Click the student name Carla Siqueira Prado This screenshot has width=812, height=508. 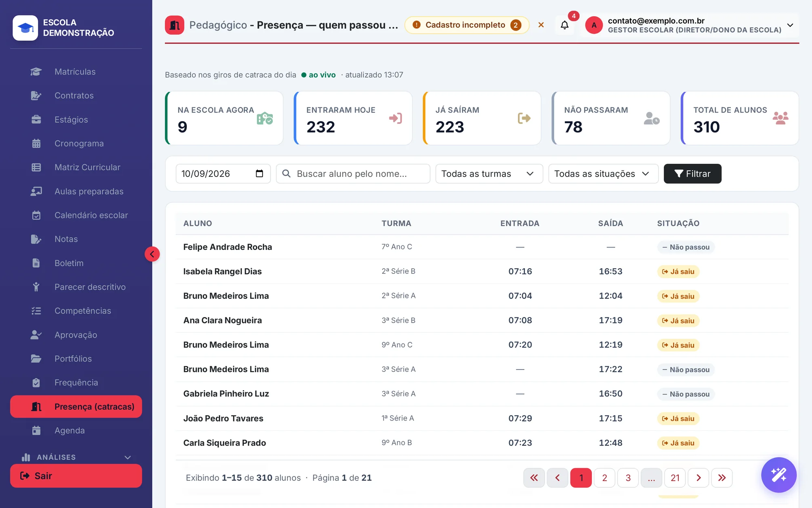pos(225,443)
